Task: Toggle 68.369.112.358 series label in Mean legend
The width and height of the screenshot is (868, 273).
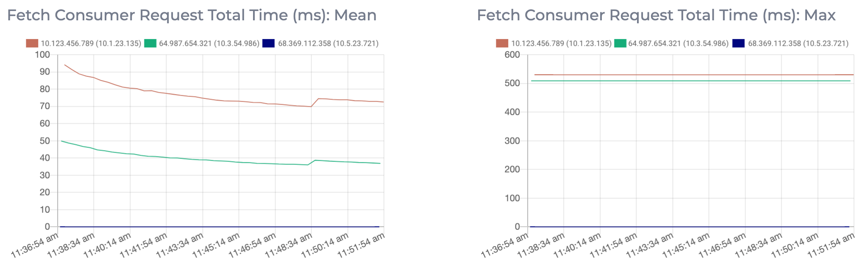Action: [x=328, y=43]
